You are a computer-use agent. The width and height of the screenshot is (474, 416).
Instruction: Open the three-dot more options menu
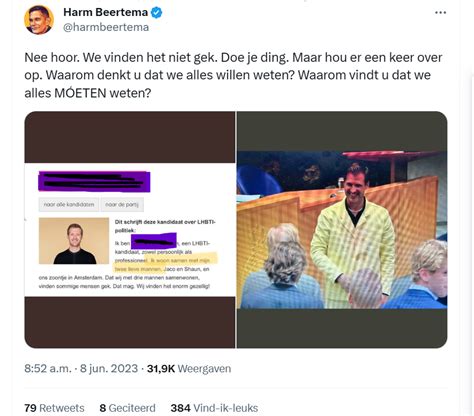point(440,13)
